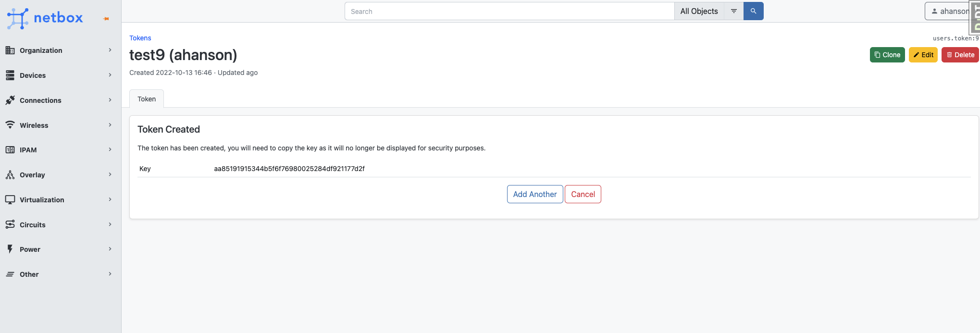
Task: Click the Circuits transit icon
Action: tap(10, 224)
